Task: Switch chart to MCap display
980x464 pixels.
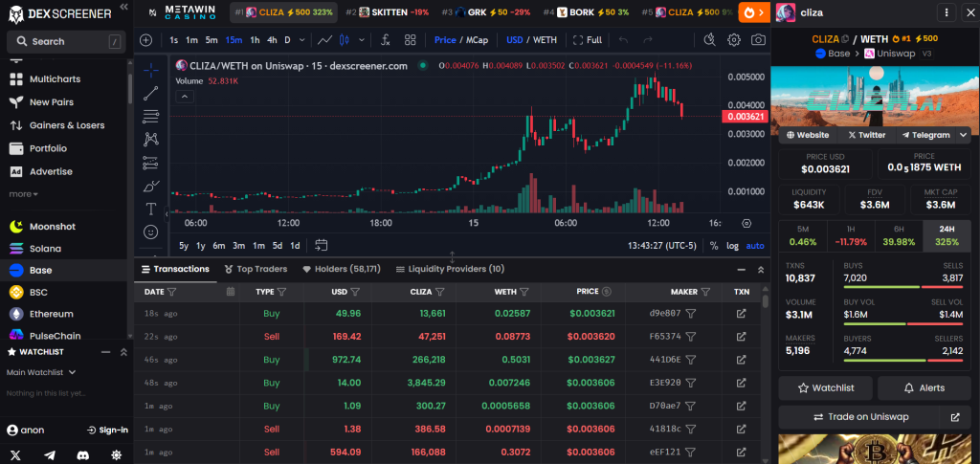Action: point(477,40)
